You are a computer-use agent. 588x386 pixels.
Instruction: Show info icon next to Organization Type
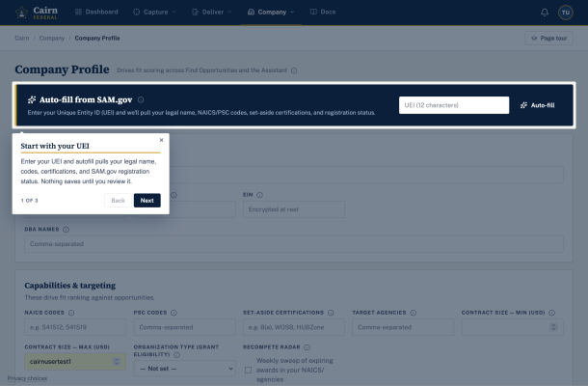[x=176, y=355]
